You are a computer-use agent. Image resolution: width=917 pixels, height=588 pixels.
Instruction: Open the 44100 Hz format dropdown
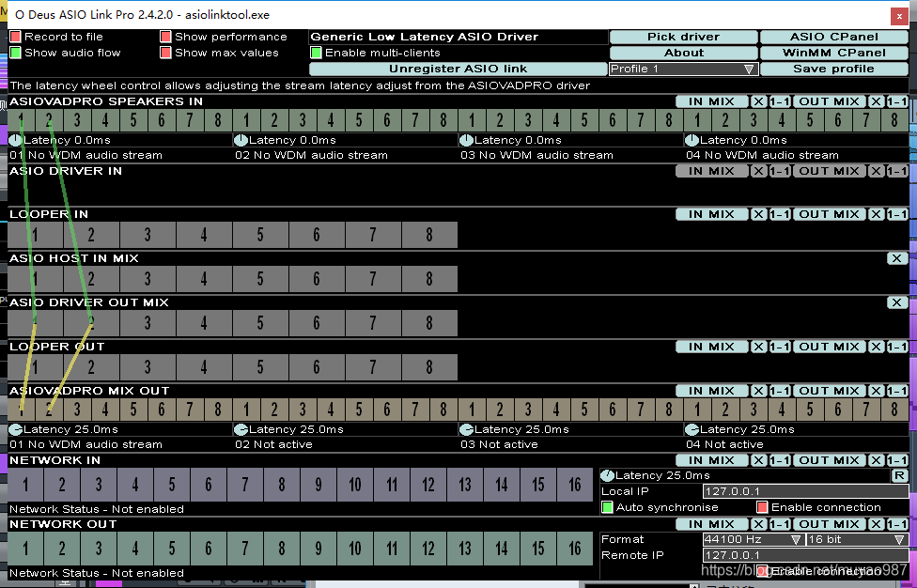tap(754, 539)
